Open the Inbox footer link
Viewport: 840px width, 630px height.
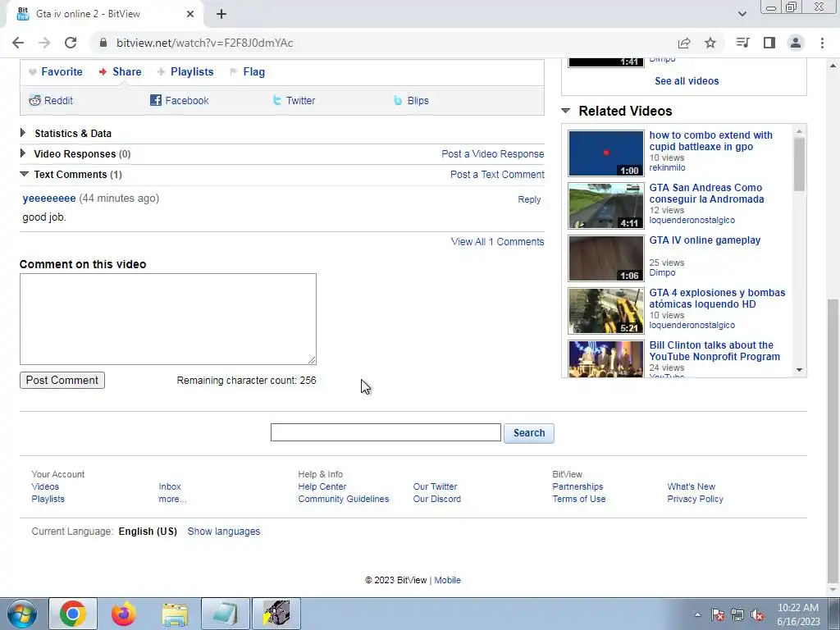[170, 486]
